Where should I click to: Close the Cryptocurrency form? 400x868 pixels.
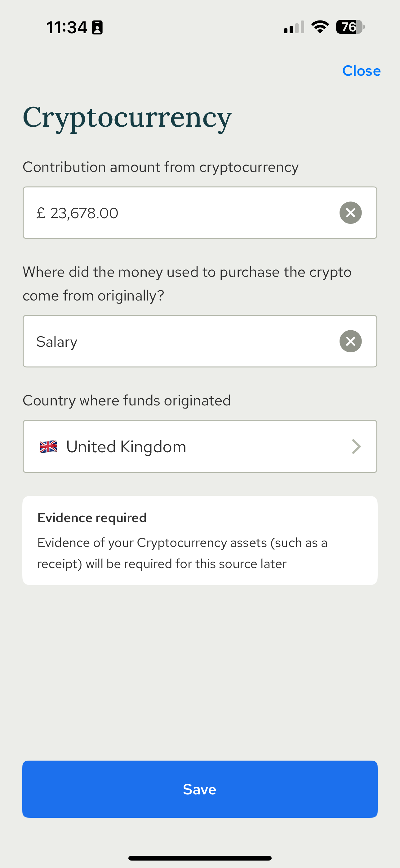pyautogui.click(x=361, y=71)
